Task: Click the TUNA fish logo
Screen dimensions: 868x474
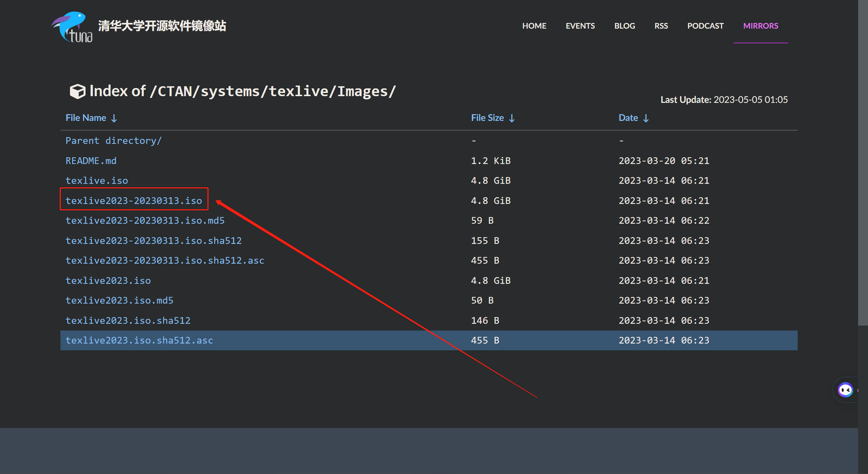Action: [x=72, y=27]
